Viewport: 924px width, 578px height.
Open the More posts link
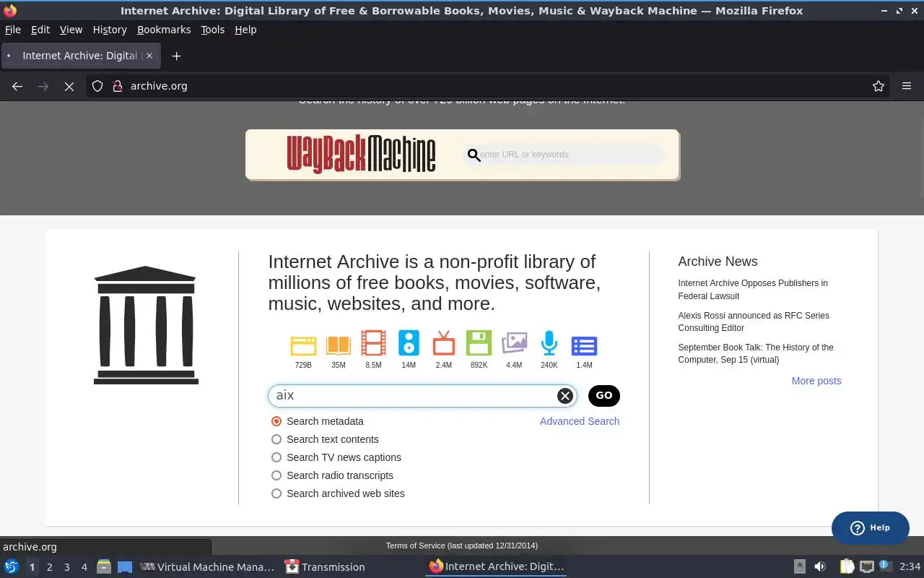pyautogui.click(x=816, y=381)
